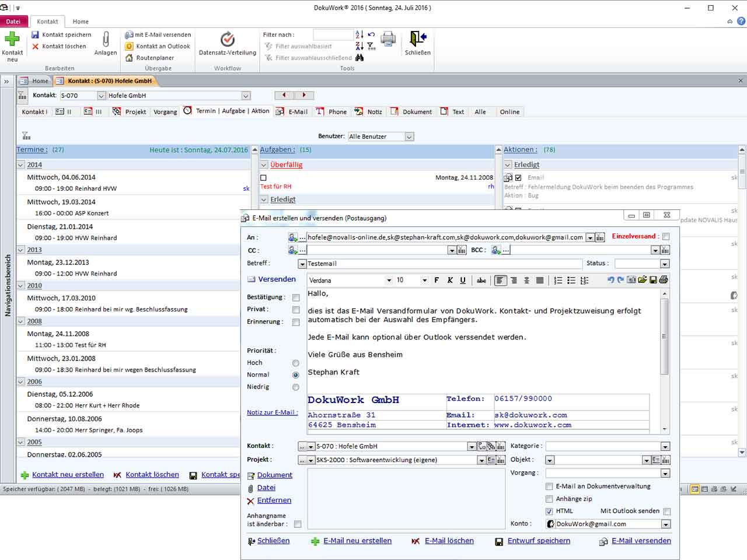Open the Datei menu
747x560 pixels.
13,22
